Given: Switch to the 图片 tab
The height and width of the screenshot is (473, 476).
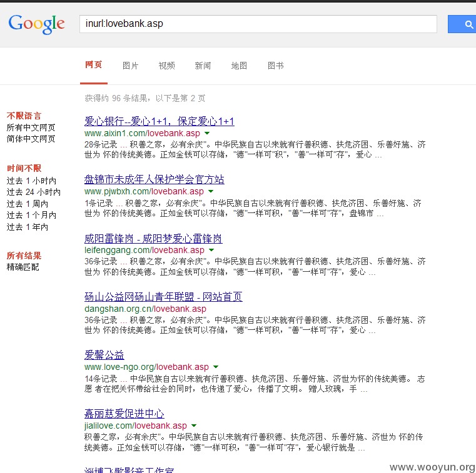Looking at the screenshot, I should pyautogui.click(x=131, y=66).
